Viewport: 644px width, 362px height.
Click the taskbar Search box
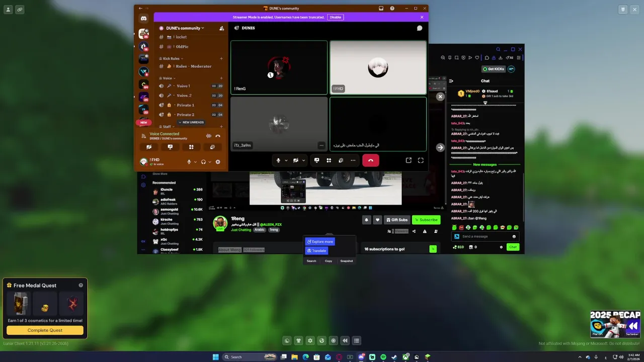[x=251, y=357]
